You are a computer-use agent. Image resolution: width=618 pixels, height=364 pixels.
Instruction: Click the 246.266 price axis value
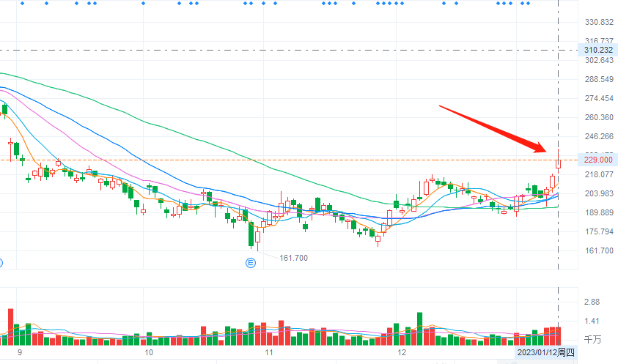[599, 136]
